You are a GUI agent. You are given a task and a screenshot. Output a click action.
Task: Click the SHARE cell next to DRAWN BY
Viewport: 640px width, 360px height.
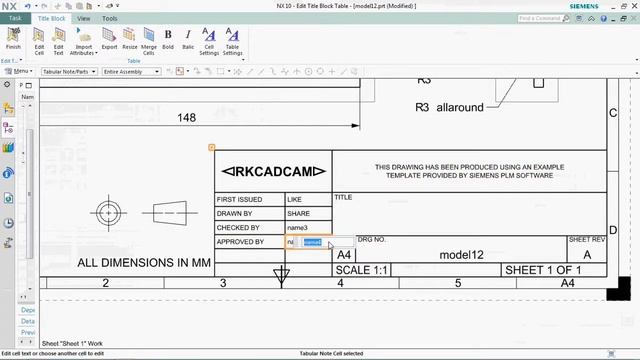click(x=308, y=213)
